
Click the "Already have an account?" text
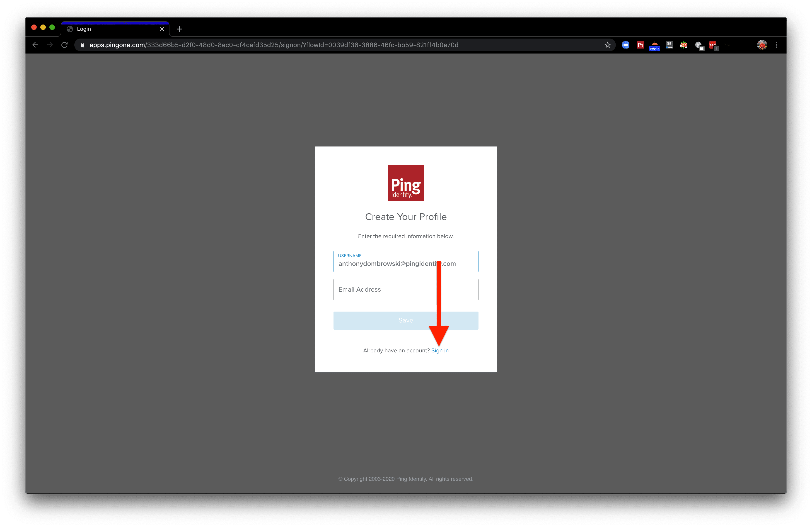tap(396, 350)
